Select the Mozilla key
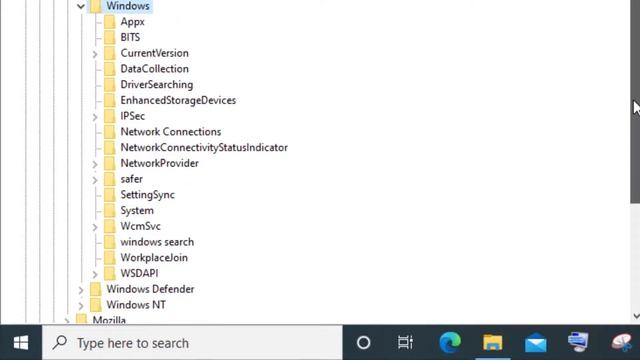Viewport: 640px width, 360px height. tap(109, 320)
